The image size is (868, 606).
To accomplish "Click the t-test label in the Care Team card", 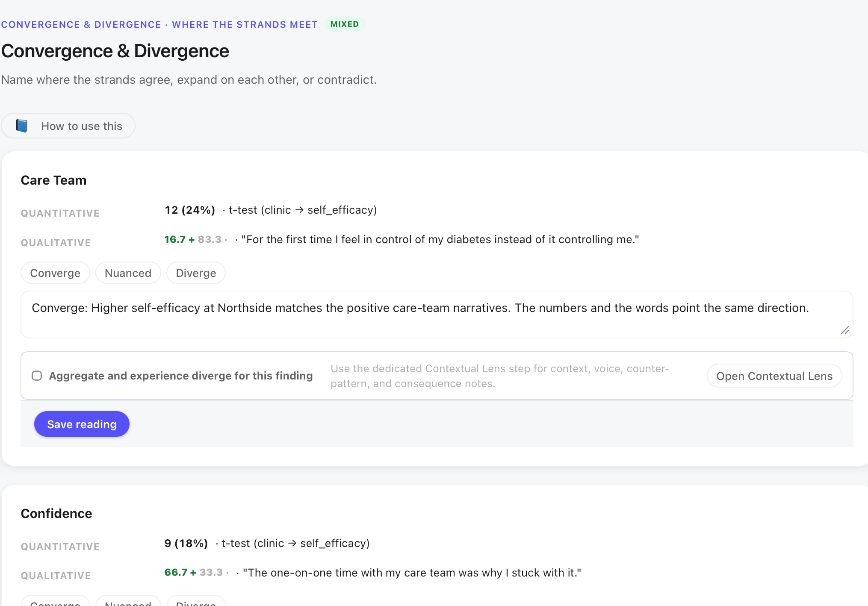I will pos(303,210).
